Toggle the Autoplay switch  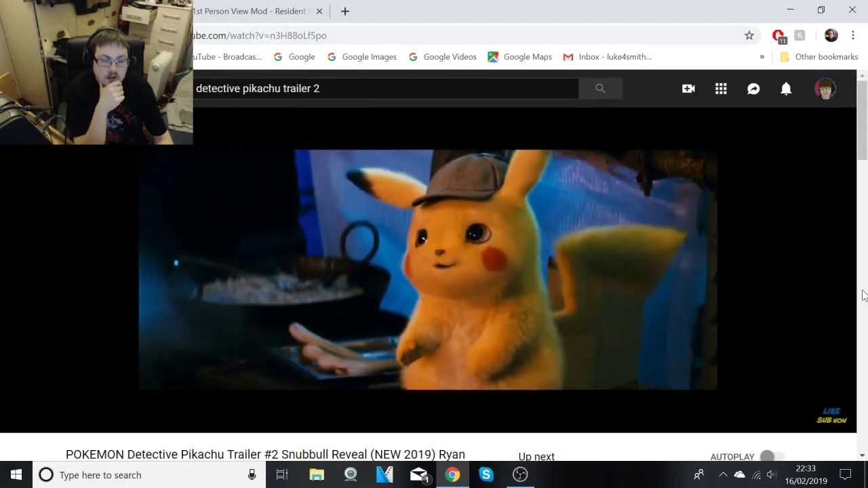pos(771,456)
